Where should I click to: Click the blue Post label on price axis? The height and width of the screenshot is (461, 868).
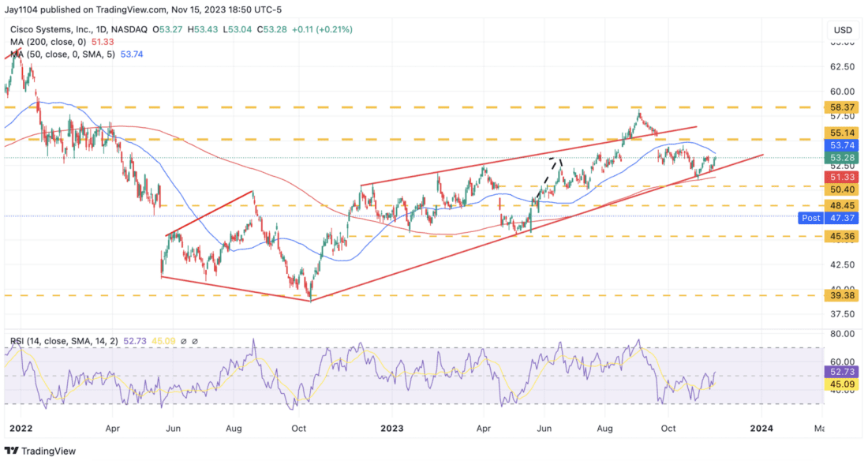click(x=811, y=219)
